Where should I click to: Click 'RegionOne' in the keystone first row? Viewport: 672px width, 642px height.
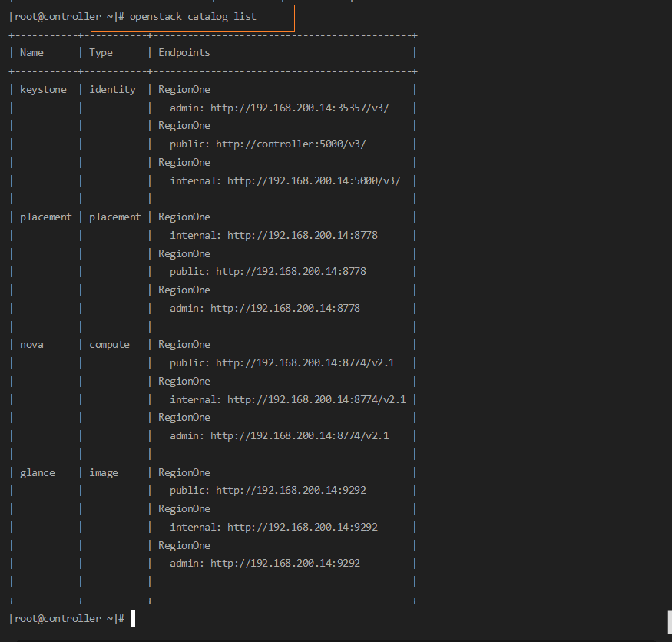[184, 90]
